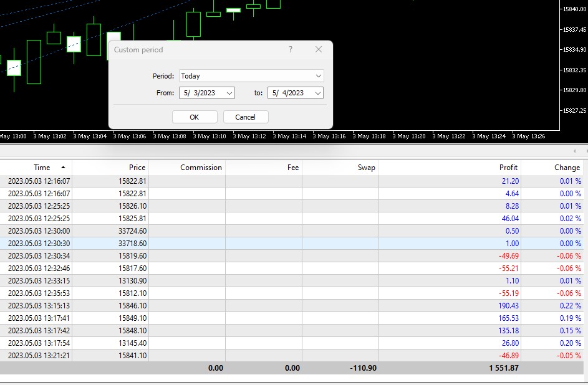
Task: Click Cancel in Custom period dialog
Action: tap(246, 117)
